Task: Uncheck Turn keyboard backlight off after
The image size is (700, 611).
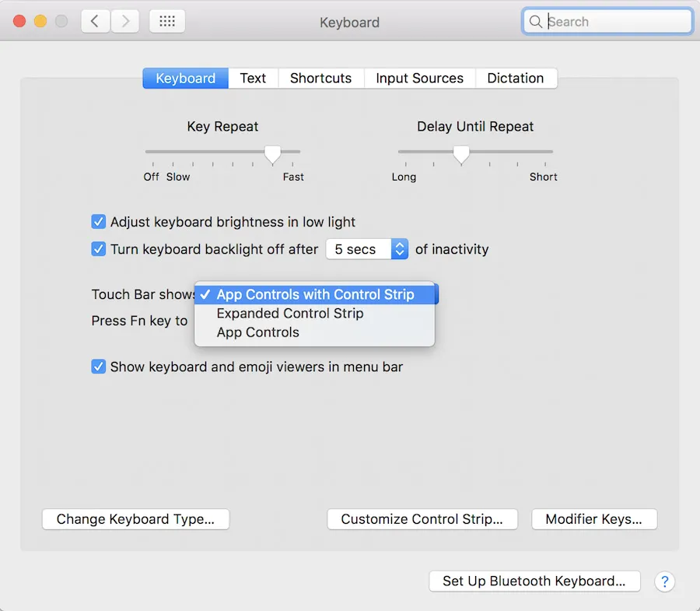Action: [98, 249]
